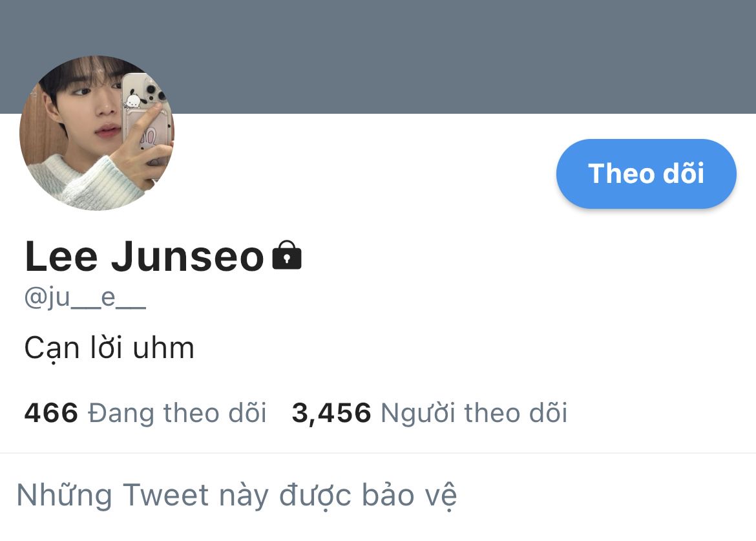The image size is (756, 541).
Task: Click the Đang theo dõi label
Action: coord(177,413)
